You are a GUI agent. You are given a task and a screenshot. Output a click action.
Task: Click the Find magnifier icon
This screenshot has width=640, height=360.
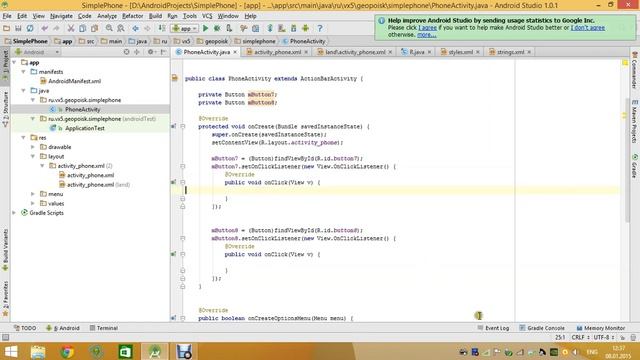(x=109, y=28)
